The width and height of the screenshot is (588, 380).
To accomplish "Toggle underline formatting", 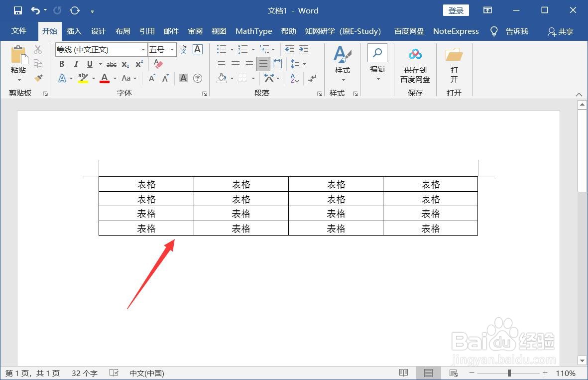I will click(x=90, y=64).
